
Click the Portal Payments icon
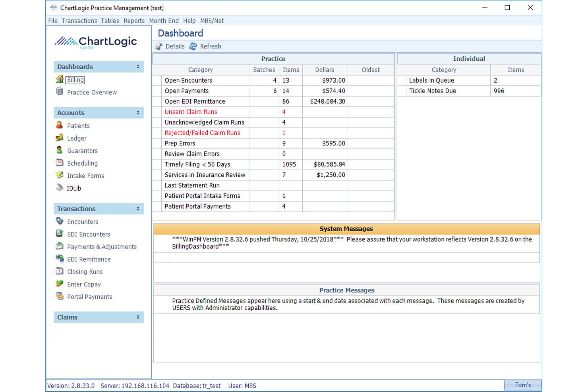(x=60, y=296)
